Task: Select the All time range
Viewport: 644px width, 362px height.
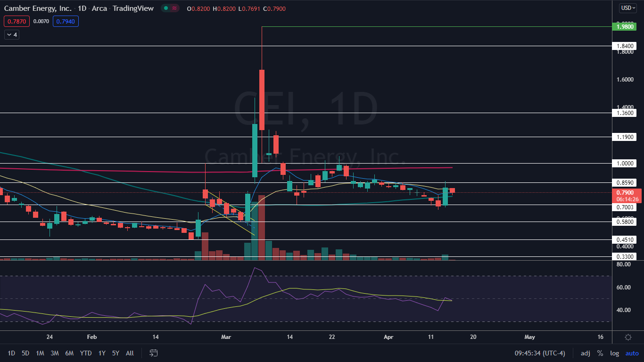Action: [x=130, y=353]
